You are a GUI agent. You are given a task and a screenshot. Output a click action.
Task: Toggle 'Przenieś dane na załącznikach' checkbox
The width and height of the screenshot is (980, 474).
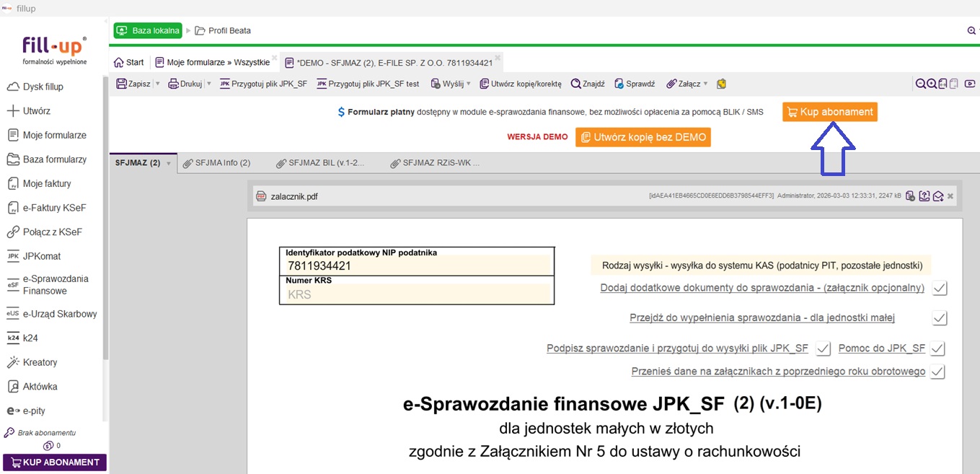937,372
